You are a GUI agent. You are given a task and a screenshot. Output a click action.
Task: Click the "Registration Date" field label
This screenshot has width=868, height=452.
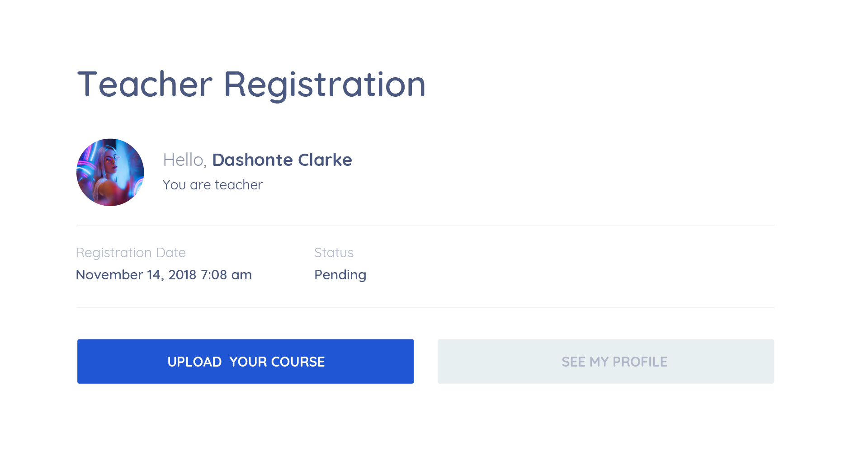[x=131, y=253]
